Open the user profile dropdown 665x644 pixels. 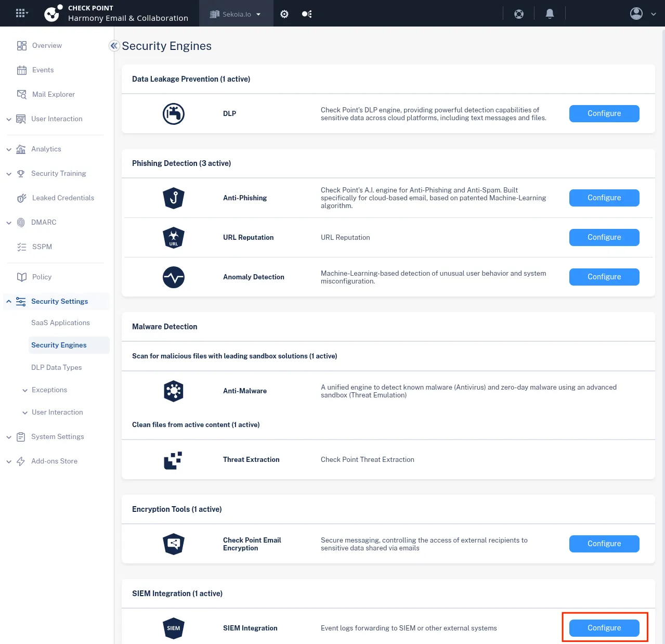(x=643, y=14)
